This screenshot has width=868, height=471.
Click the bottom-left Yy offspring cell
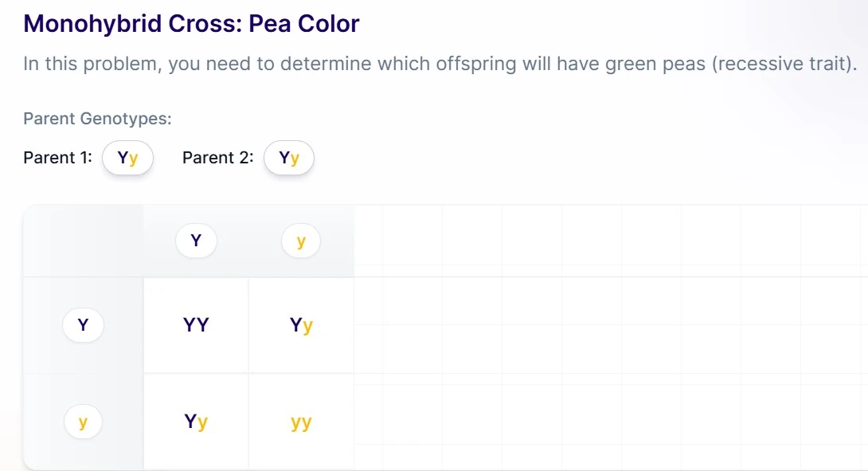coord(196,422)
